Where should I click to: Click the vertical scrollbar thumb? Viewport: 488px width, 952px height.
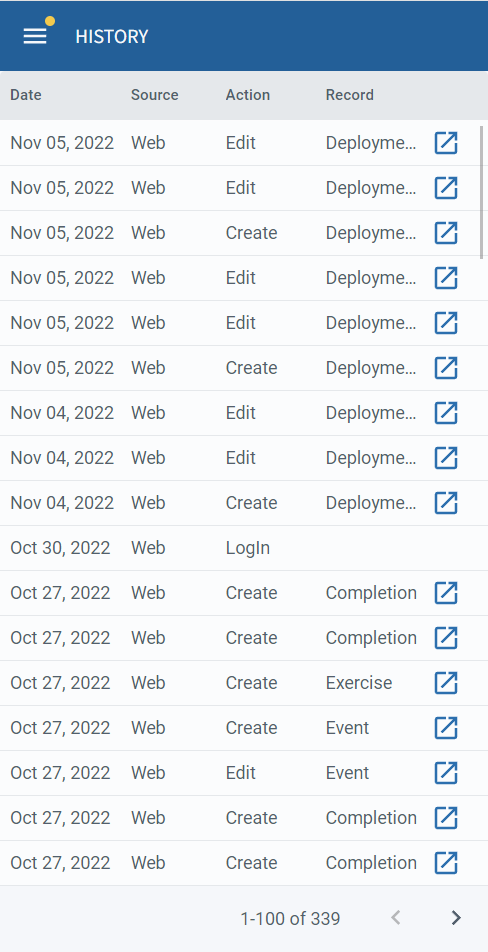pos(482,192)
